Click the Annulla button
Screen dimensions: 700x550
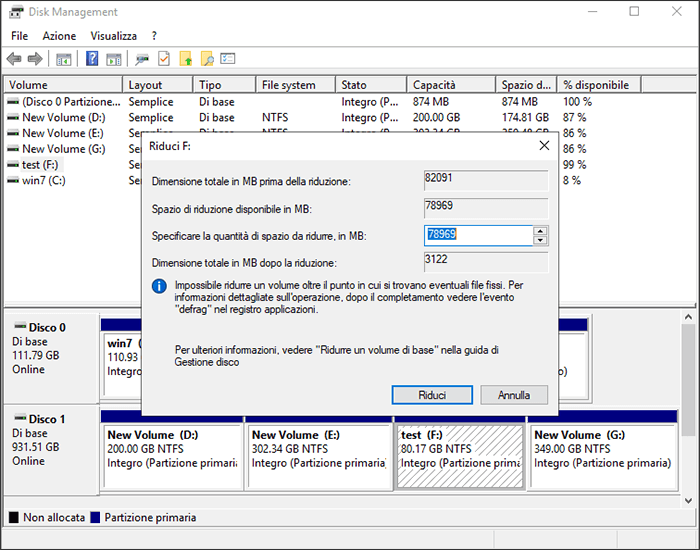(514, 395)
